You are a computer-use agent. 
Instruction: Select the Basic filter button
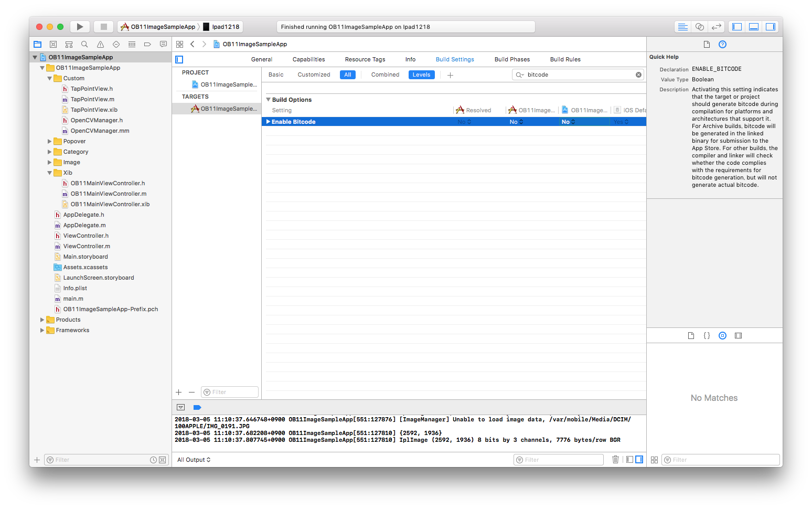point(276,75)
